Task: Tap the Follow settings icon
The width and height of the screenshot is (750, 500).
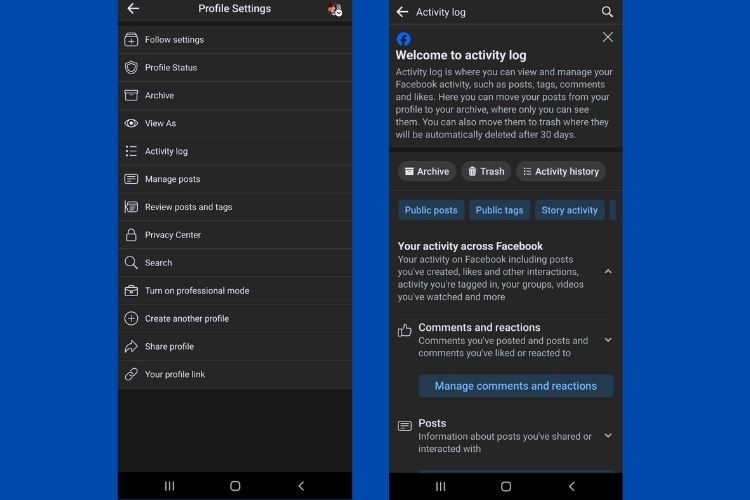Action: (x=131, y=40)
